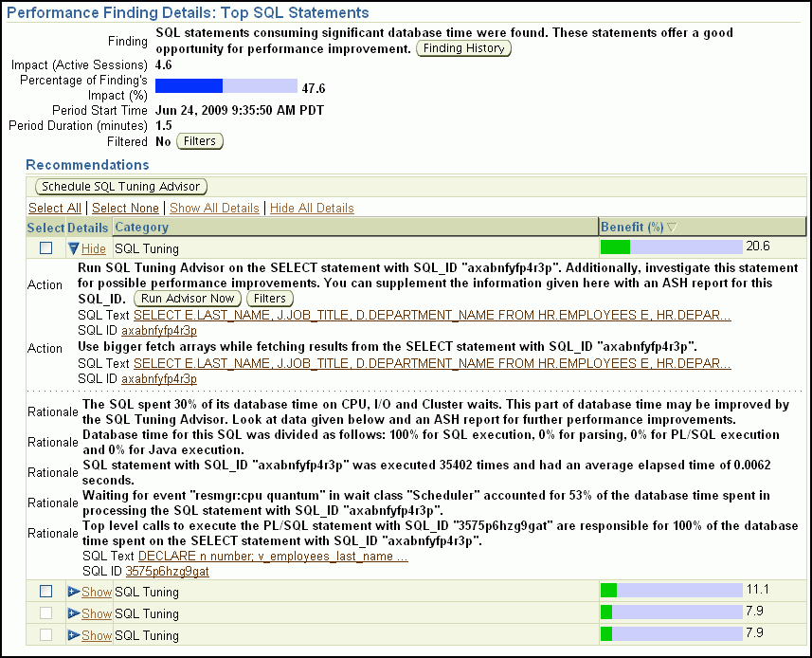Screen dimensions: 812x658
Task: Open SQL ID axabnfyfp4r3p
Action: (x=157, y=332)
